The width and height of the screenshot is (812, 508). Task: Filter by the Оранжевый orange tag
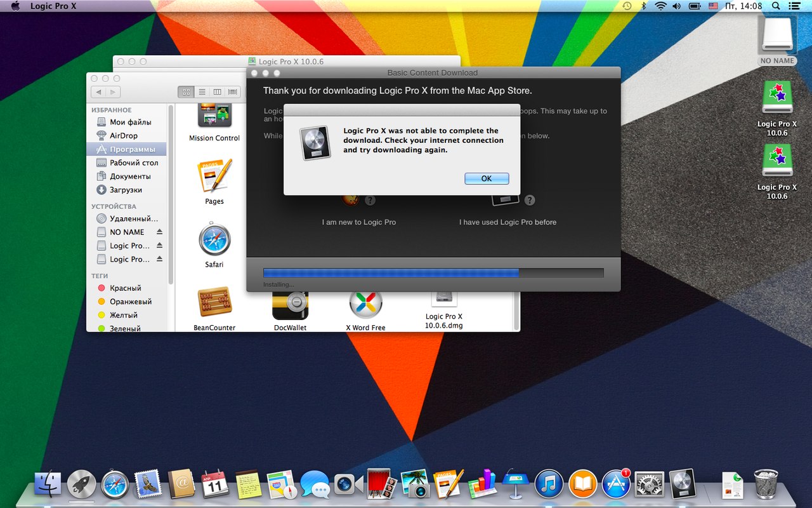126,302
